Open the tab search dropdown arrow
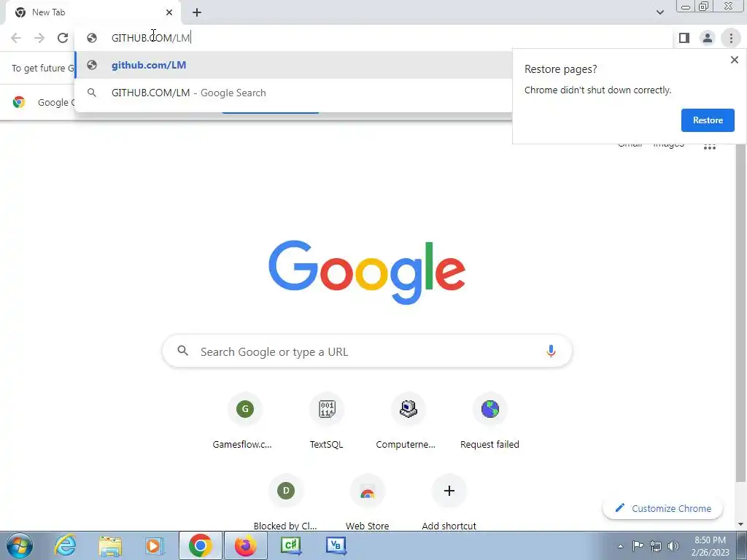747x560 pixels. click(x=659, y=12)
